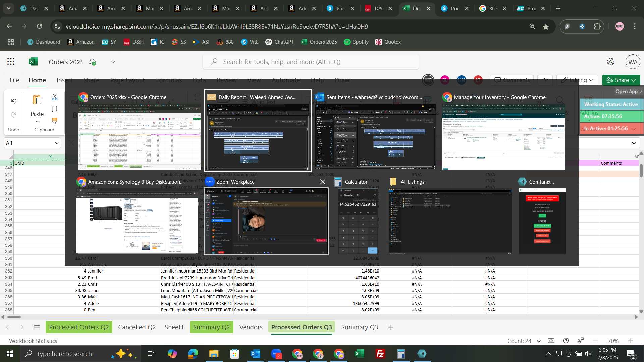Image resolution: width=644 pixels, height=362 pixels.
Task: Open the Share button dropdown
Action: click(634, 80)
